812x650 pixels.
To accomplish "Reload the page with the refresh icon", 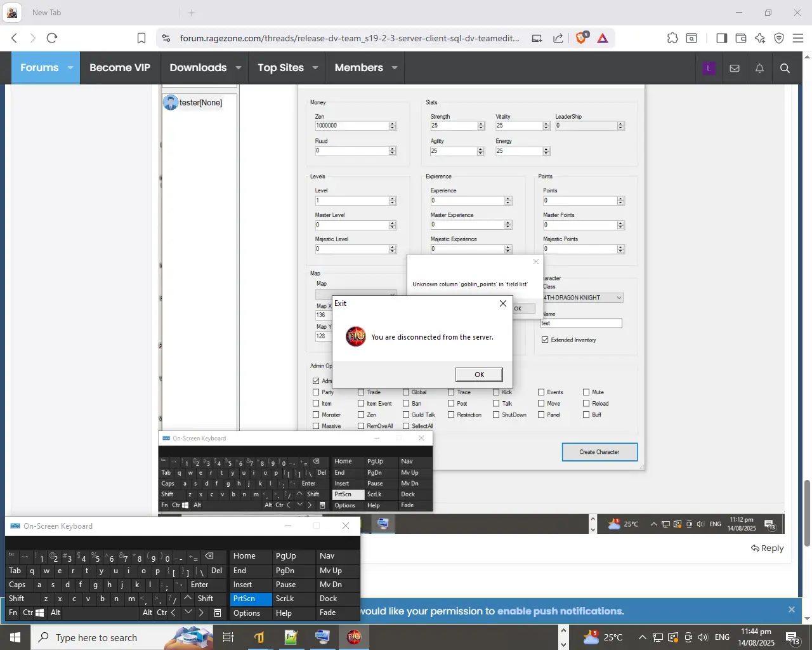I will point(52,38).
